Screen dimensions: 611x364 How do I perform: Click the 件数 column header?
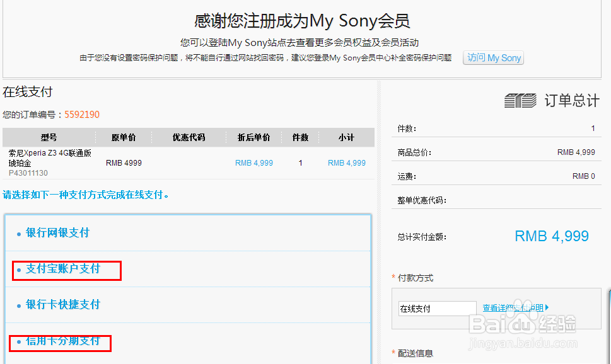300,137
